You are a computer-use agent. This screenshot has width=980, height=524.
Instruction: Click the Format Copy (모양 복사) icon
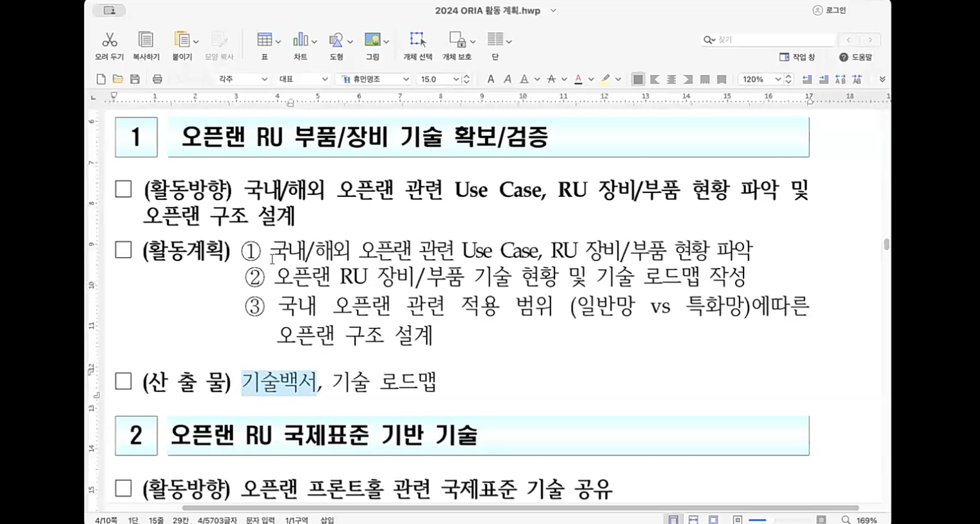(219, 40)
